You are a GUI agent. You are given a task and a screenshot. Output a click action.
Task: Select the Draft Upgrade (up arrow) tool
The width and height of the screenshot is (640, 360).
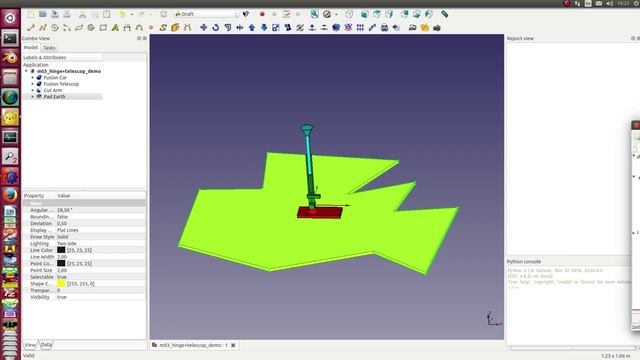[252, 28]
